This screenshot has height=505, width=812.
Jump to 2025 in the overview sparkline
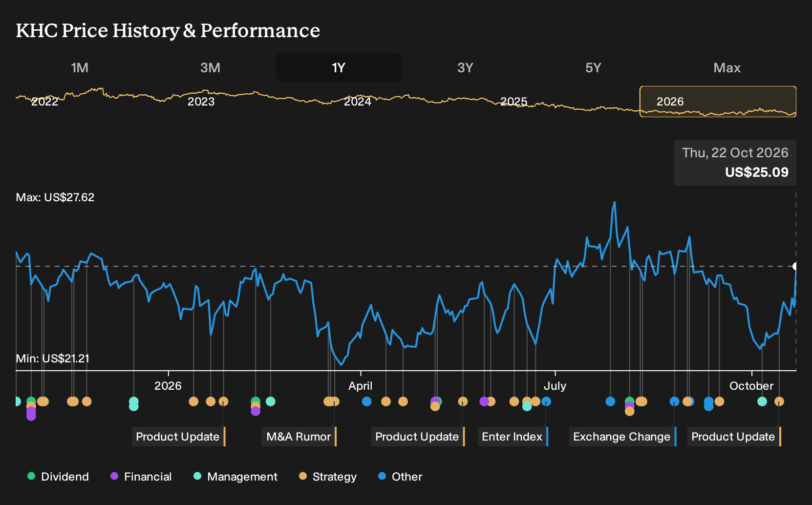coord(514,102)
